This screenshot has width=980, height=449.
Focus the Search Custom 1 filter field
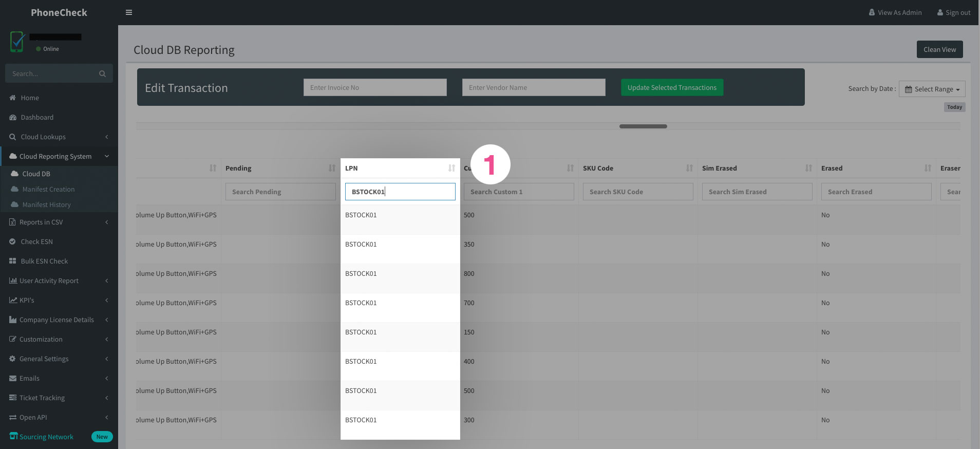[519, 192]
